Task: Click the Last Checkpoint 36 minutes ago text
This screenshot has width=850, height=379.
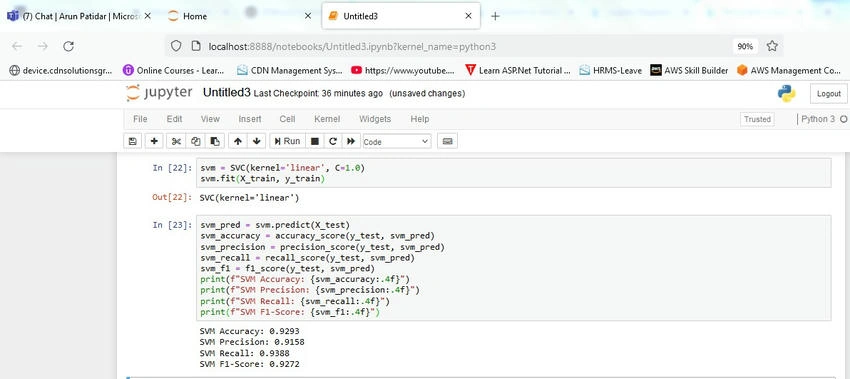Action: [318, 93]
